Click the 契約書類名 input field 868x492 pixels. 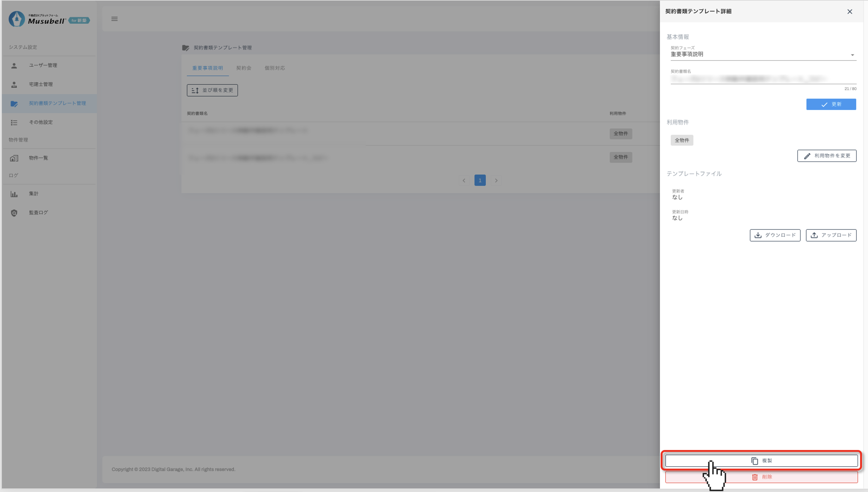[763, 79]
